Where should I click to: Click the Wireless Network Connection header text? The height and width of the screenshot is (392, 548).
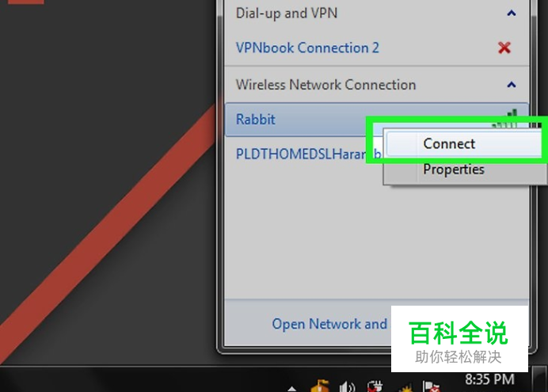coord(325,85)
